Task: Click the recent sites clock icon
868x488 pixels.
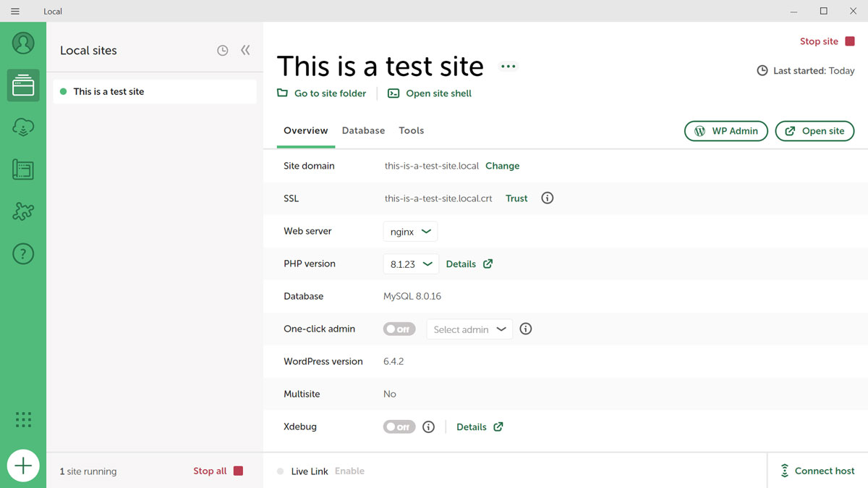Action: pyautogui.click(x=223, y=51)
